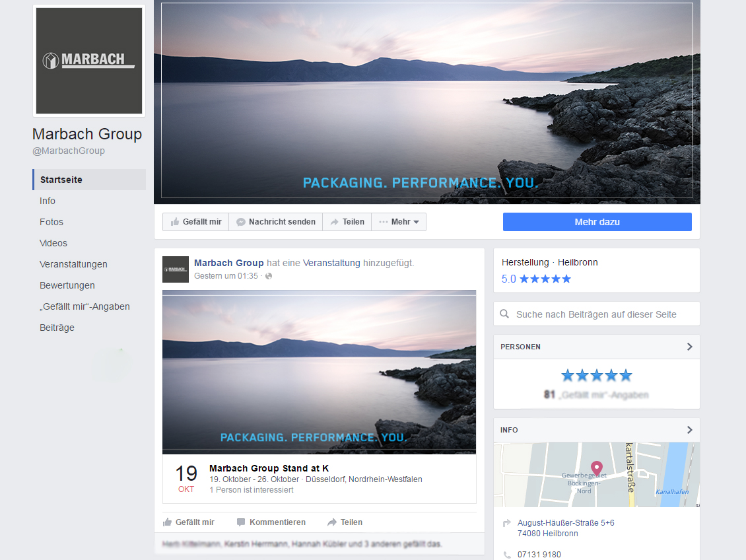Click '1 Person ist interessiert' text

[252, 490]
